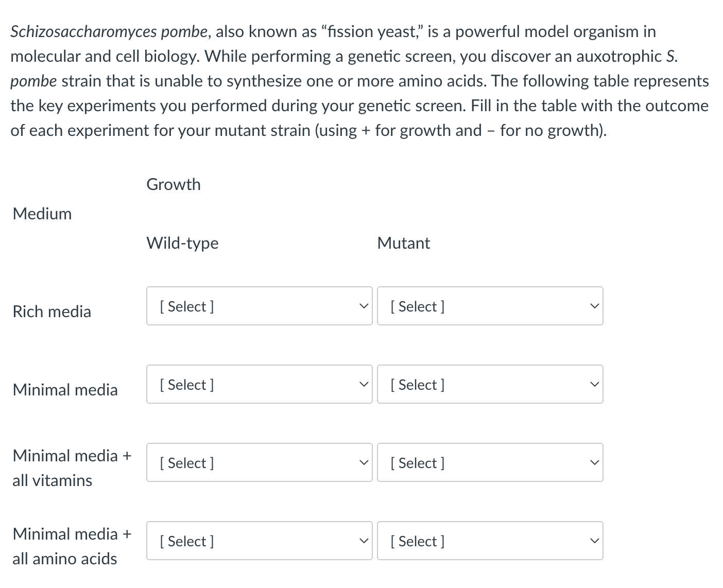
Task: Open Mutant dropdown for Rich media
Action: click(490, 306)
